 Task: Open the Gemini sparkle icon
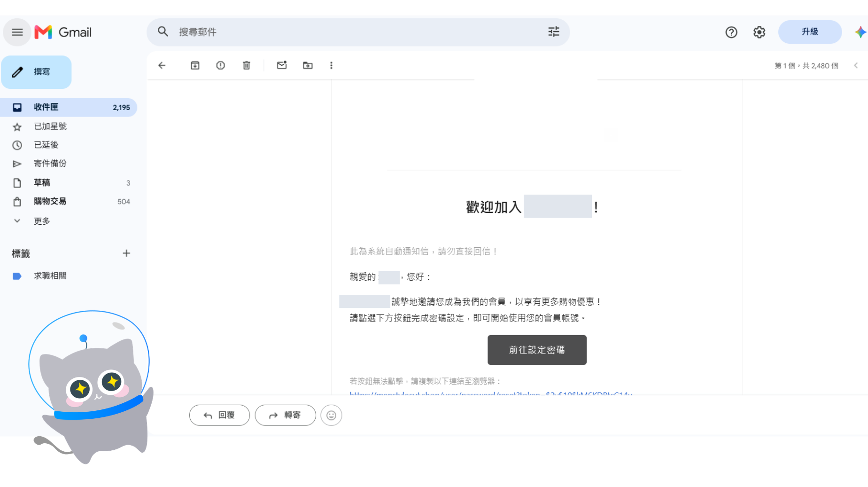[860, 32]
